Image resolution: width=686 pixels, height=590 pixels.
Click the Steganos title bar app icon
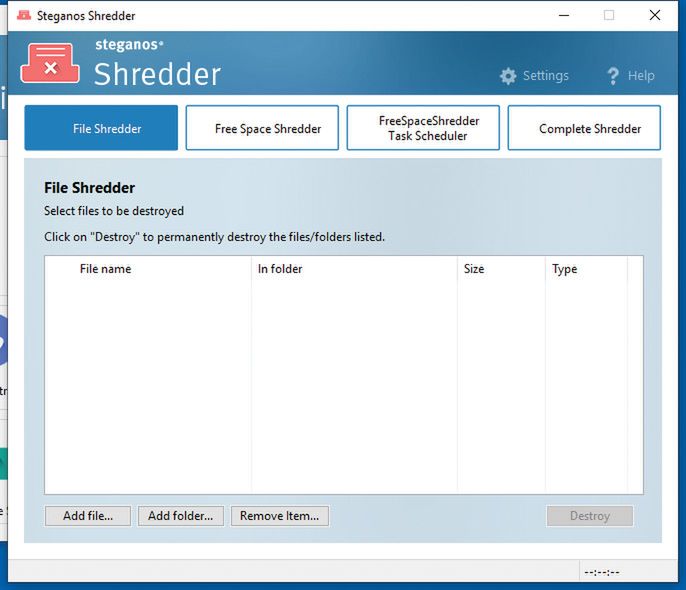point(24,16)
